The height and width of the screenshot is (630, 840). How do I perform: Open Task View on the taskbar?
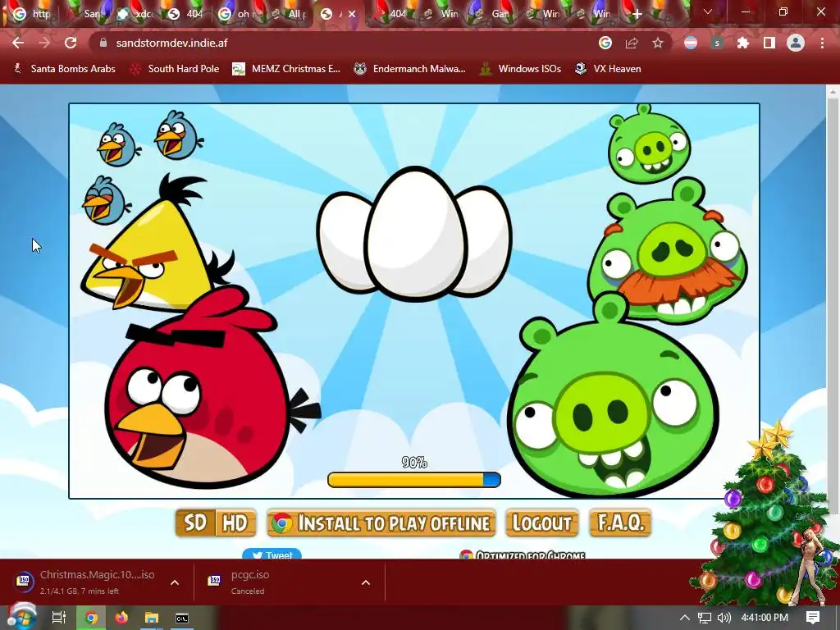pyautogui.click(x=58, y=618)
